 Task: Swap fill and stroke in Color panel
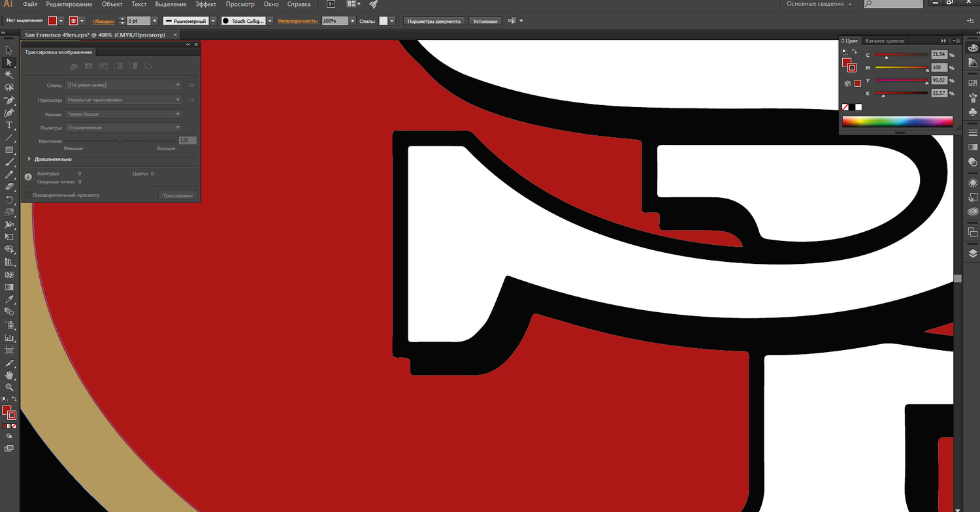point(854,52)
